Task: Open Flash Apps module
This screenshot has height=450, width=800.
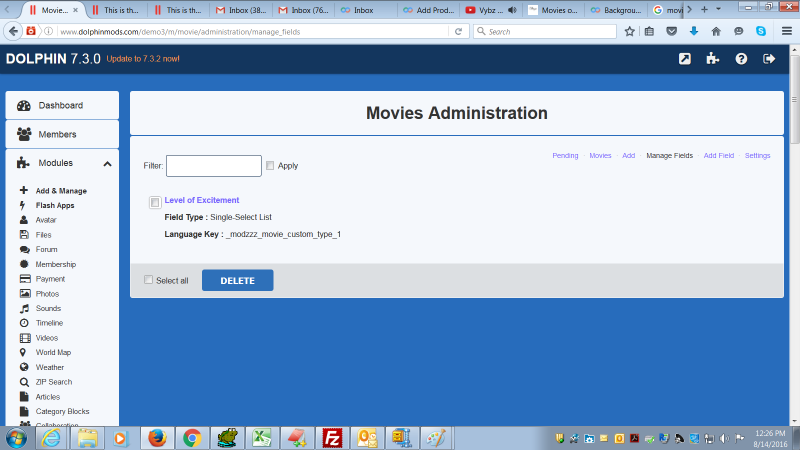Action: click(55, 205)
